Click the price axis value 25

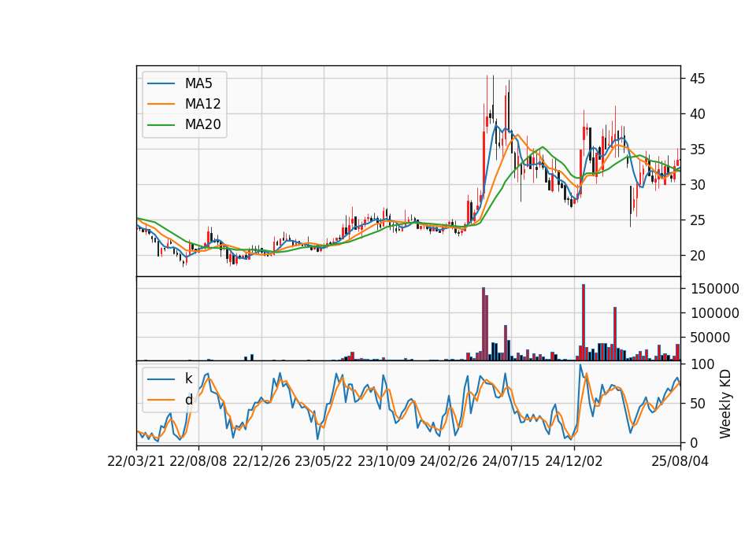coord(698,220)
